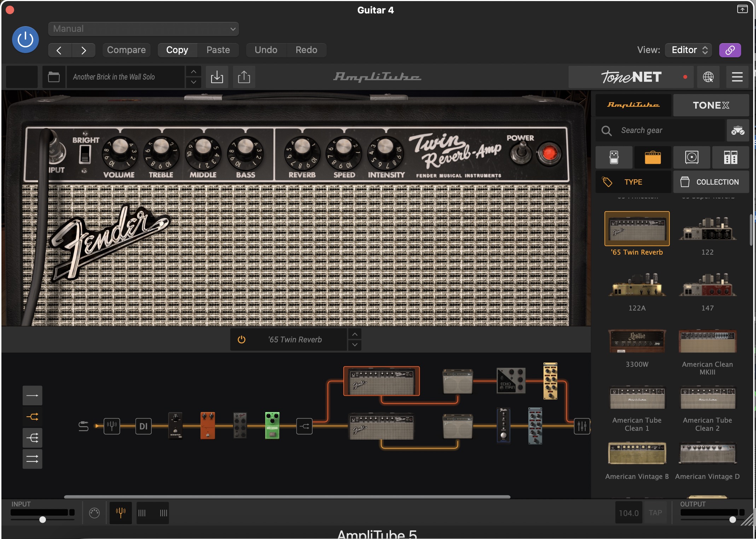Select the two-way split routing icon
The height and width of the screenshot is (539, 756).
click(32, 417)
